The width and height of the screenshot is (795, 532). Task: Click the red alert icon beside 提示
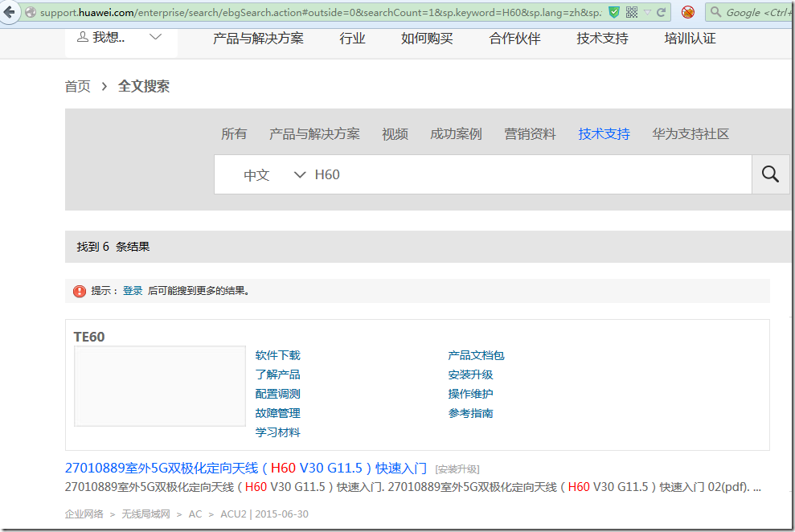[80, 291]
